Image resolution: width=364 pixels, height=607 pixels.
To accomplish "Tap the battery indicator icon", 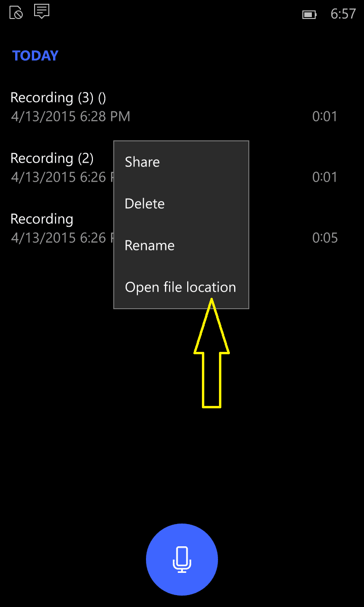I will pyautogui.click(x=309, y=15).
